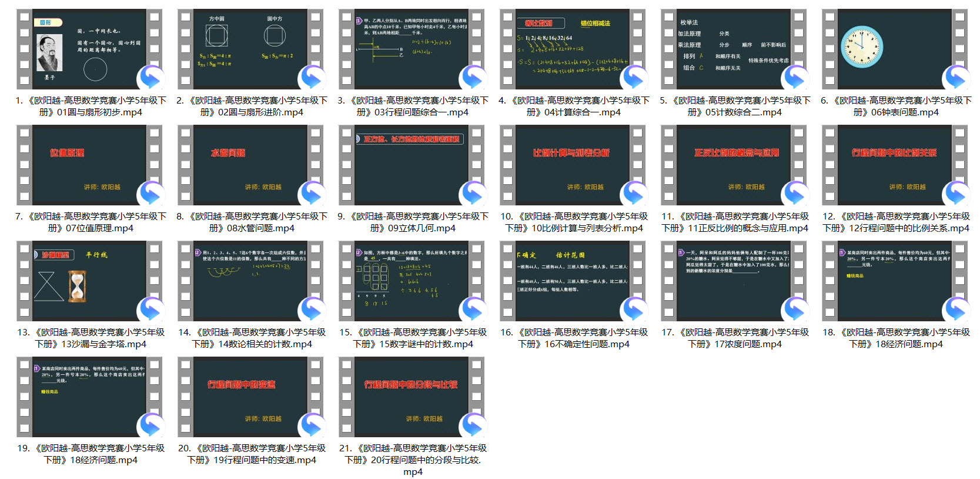Select file name 13沙漏与金字塔.mp4
The height and width of the screenshot is (479, 980).
[x=91, y=338]
